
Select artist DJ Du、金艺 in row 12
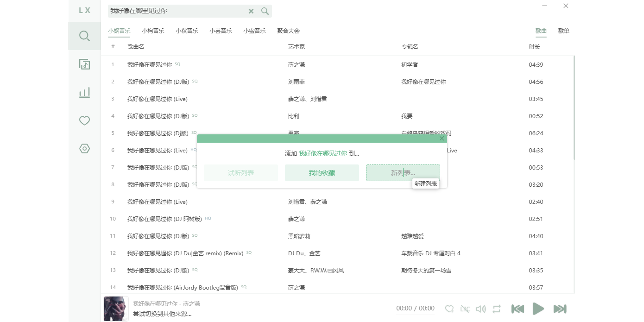[x=304, y=253]
